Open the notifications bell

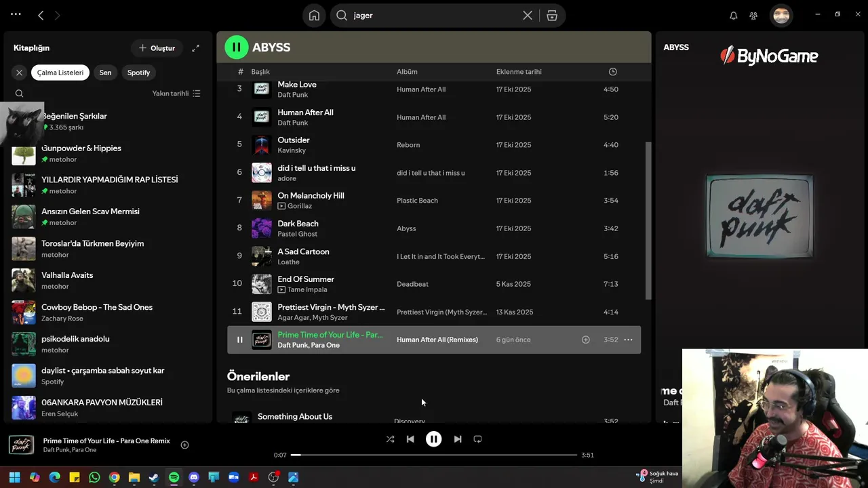click(733, 16)
